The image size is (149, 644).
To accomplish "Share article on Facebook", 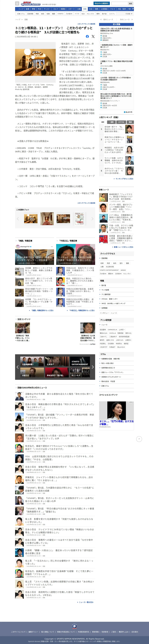I will point(87,37).
